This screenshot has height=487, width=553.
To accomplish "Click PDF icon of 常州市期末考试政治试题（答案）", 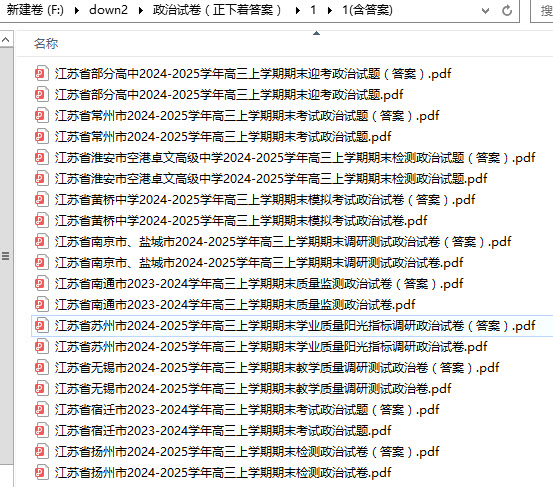I will pyautogui.click(x=41, y=116).
